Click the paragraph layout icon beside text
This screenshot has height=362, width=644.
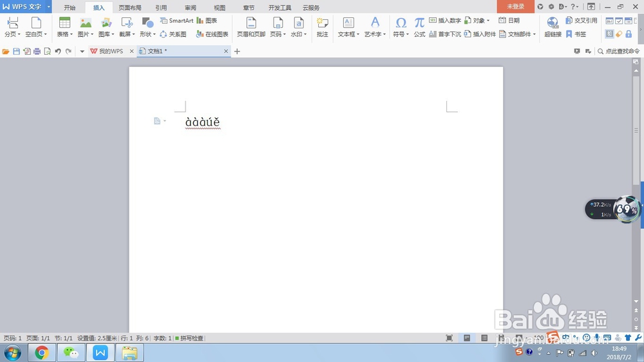click(157, 121)
